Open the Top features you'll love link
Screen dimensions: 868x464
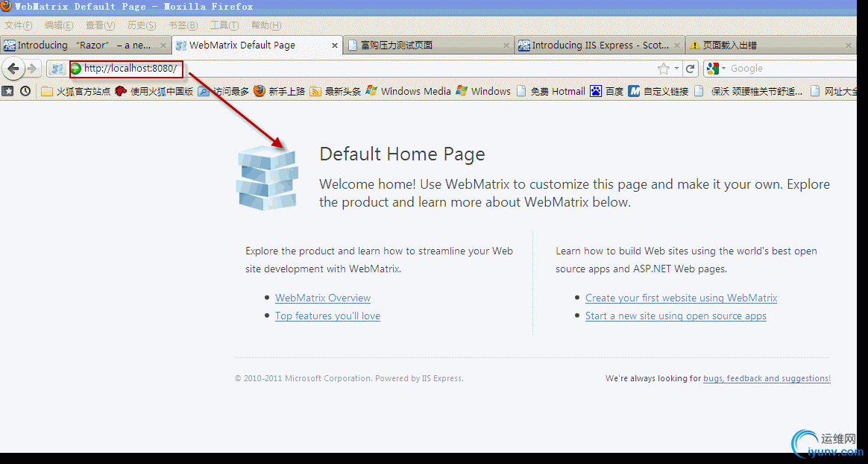pyautogui.click(x=327, y=316)
